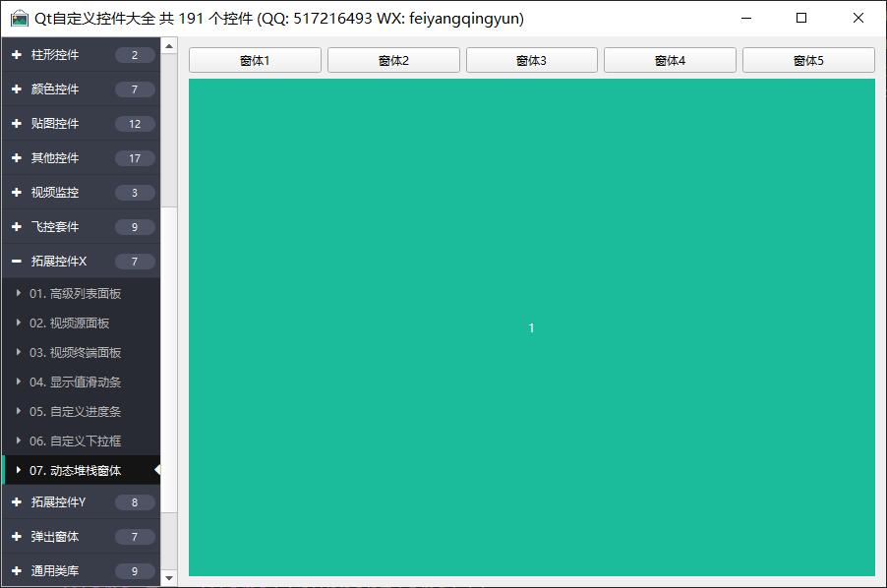
Task: Open 02. 视频源面板 item
Action: pyautogui.click(x=69, y=323)
